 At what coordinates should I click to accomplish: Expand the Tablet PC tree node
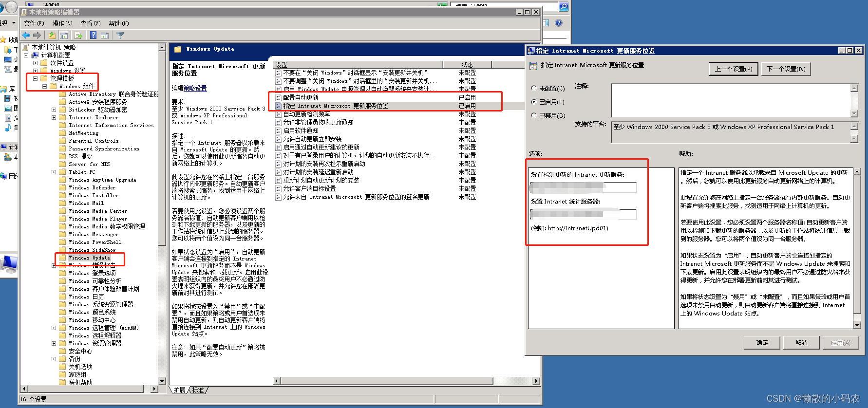(x=54, y=172)
